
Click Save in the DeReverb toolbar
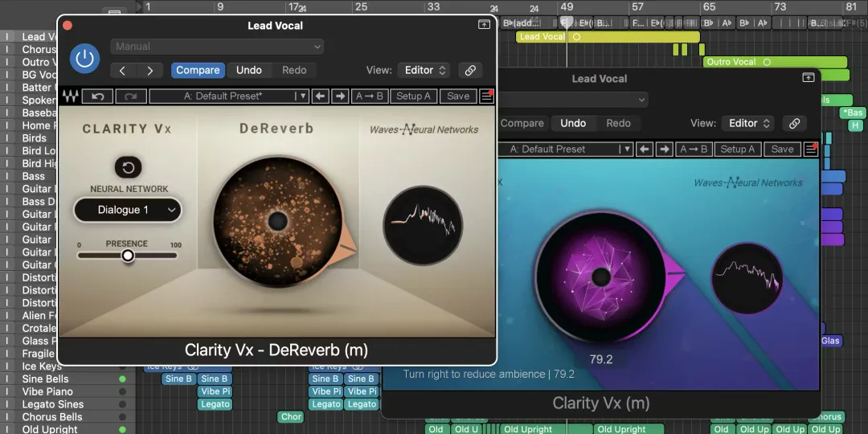[458, 96]
